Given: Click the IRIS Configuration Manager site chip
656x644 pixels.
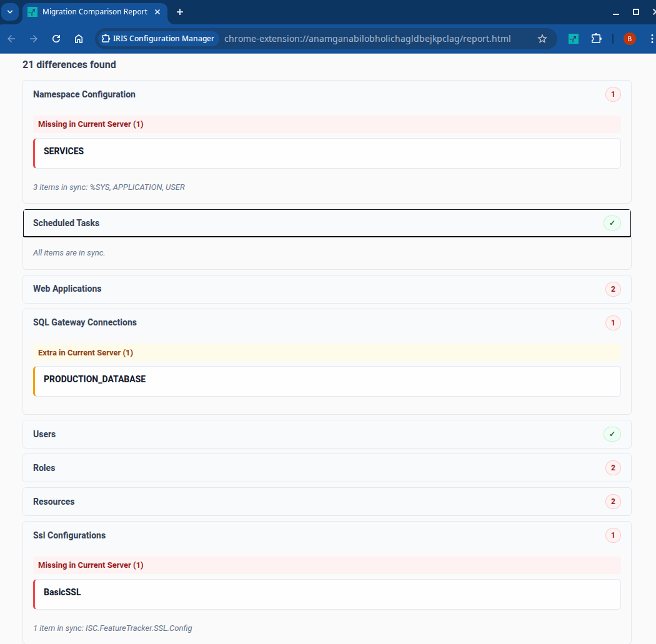Looking at the screenshot, I should pyautogui.click(x=157, y=39).
